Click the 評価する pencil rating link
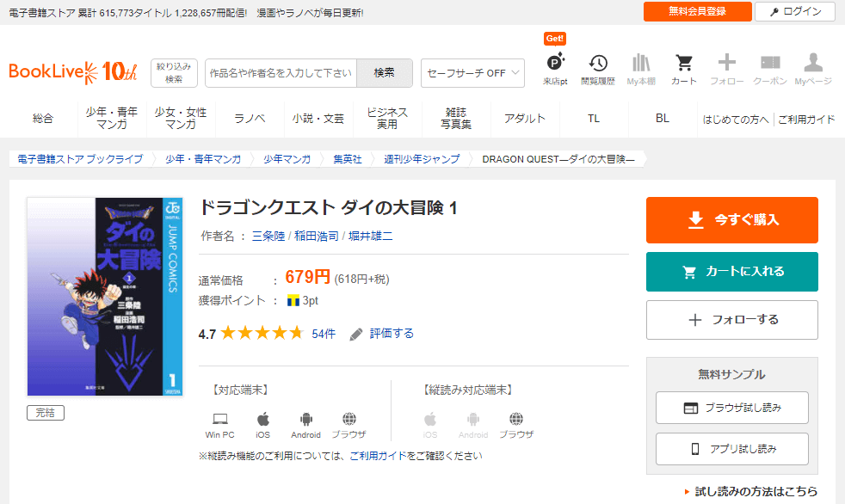This screenshot has height=504, width=845. [382, 334]
